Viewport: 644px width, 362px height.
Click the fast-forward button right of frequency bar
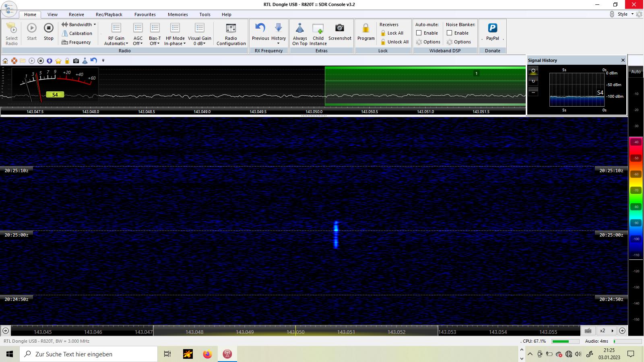(x=622, y=331)
